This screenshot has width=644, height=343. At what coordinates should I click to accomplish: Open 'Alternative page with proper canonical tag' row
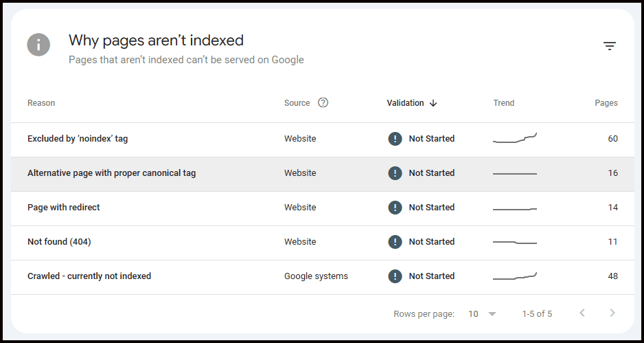pos(111,173)
